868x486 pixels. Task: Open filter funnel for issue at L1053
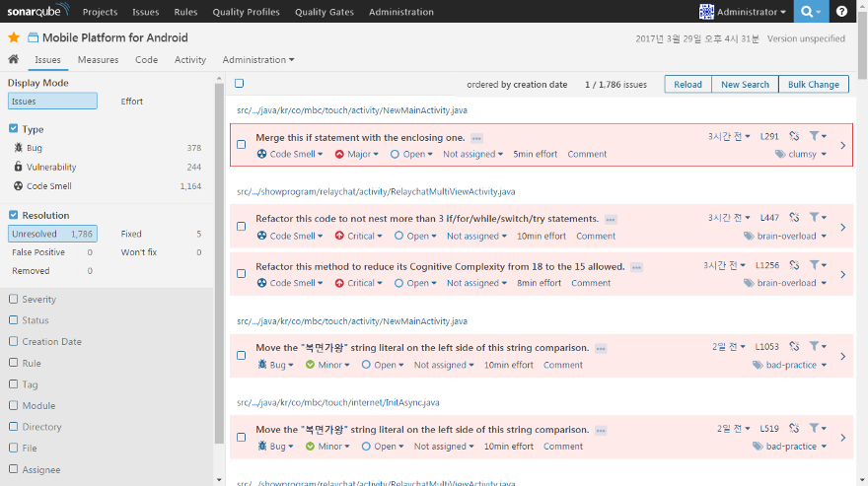tap(818, 346)
